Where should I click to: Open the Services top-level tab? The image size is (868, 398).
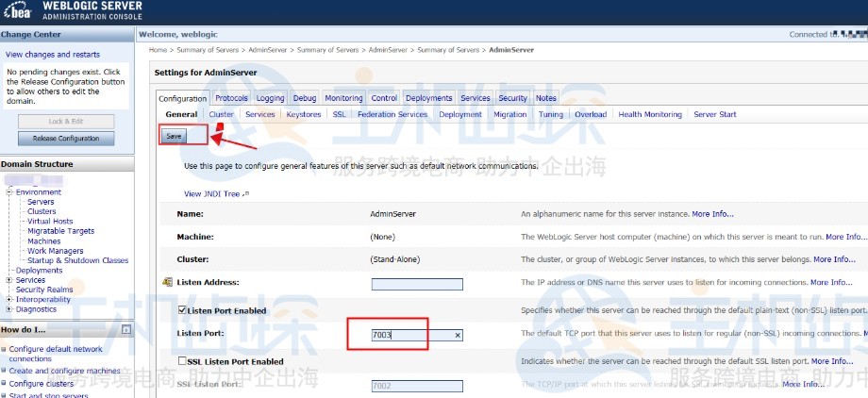point(475,98)
